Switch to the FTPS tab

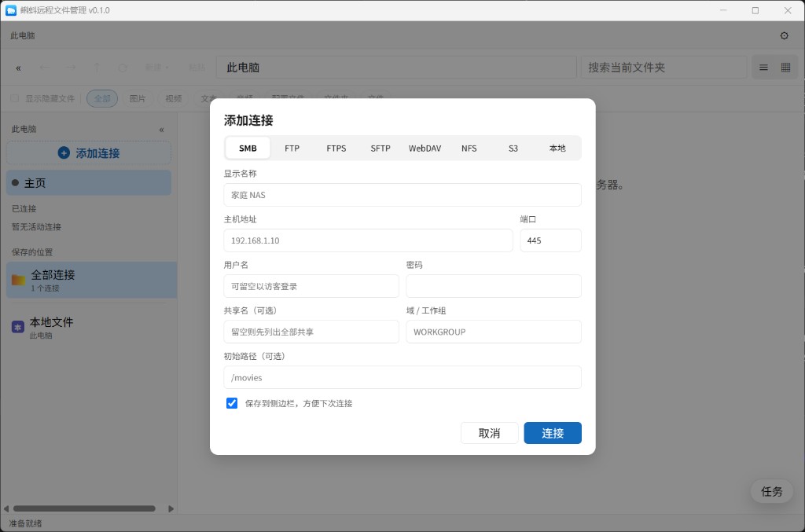click(x=336, y=149)
